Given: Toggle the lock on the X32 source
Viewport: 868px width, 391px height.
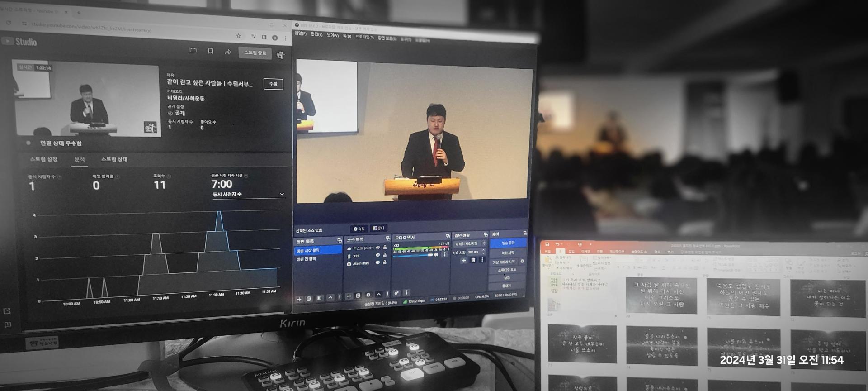Looking at the screenshot, I should pos(385,255).
